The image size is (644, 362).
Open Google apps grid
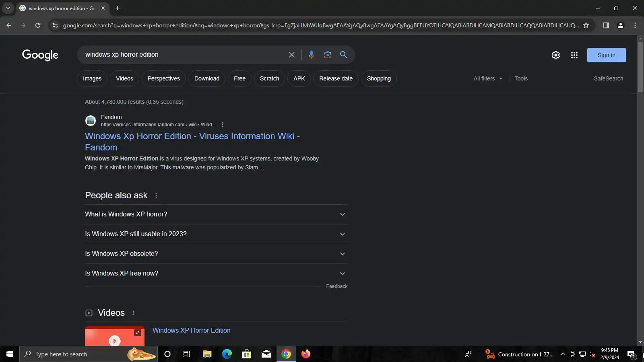[574, 55]
